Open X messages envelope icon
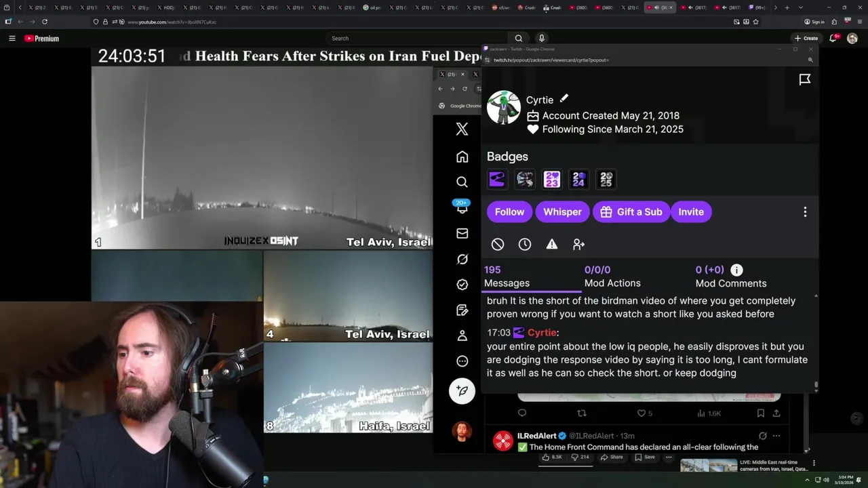 [462, 233]
